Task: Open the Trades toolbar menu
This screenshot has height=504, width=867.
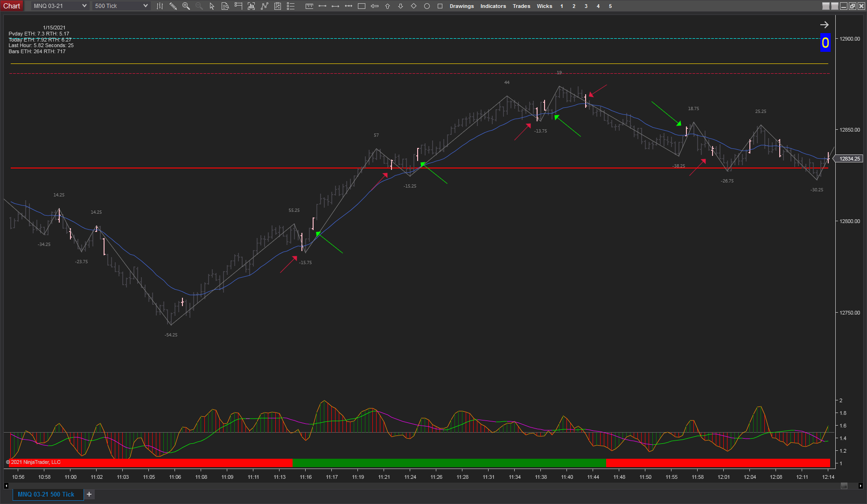Action: click(521, 6)
